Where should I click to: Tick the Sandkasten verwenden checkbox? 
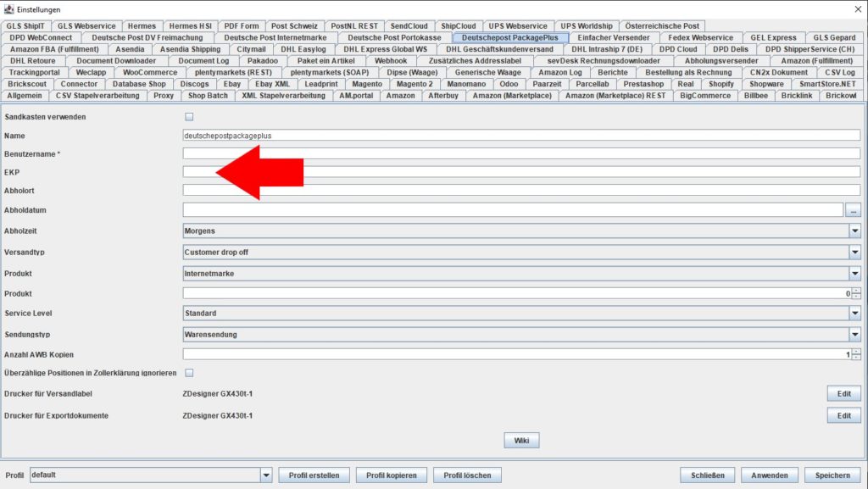point(189,117)
